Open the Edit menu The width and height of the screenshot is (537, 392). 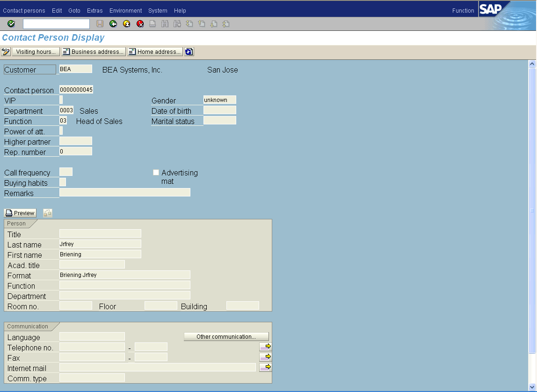57,11
